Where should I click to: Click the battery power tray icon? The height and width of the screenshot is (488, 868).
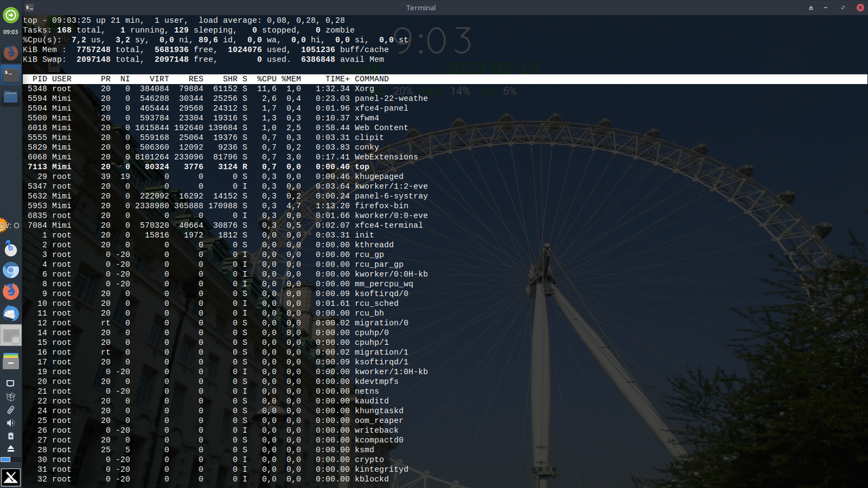point(10,436)
